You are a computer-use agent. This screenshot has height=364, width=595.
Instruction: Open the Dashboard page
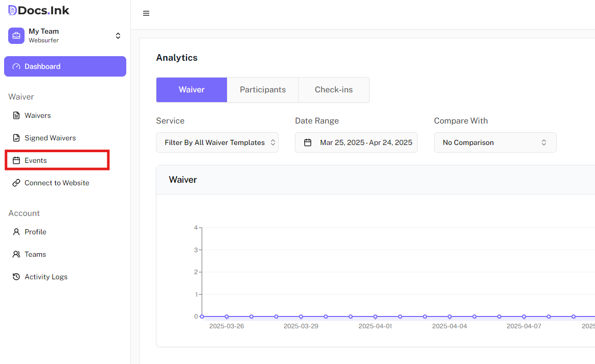[65, 66]
